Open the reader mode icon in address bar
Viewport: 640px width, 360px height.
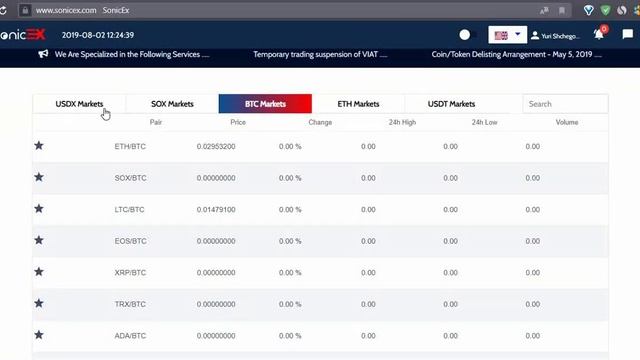tap(544, 11)
